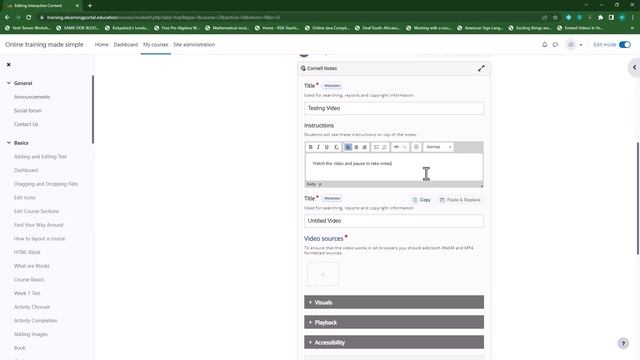
Task: Insert numbered list in Instructions editor
Action: pyautogui.click(x=384, y=147)
